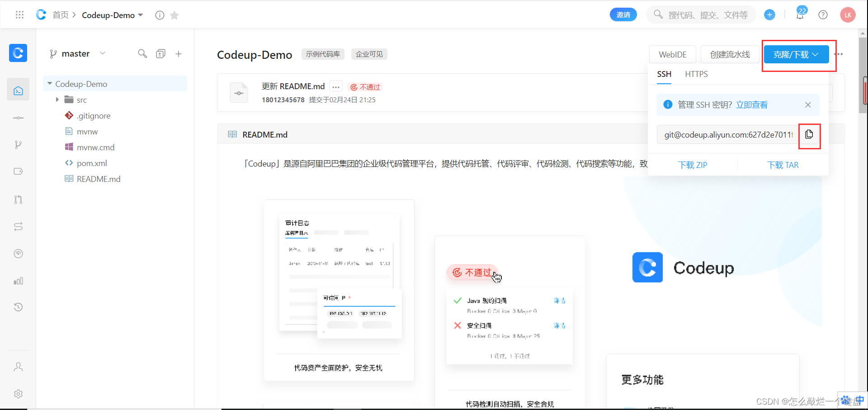Download ZIP via 下载 ZIP
The width and height of the screenshot is (868, 410).
[693, 165]
